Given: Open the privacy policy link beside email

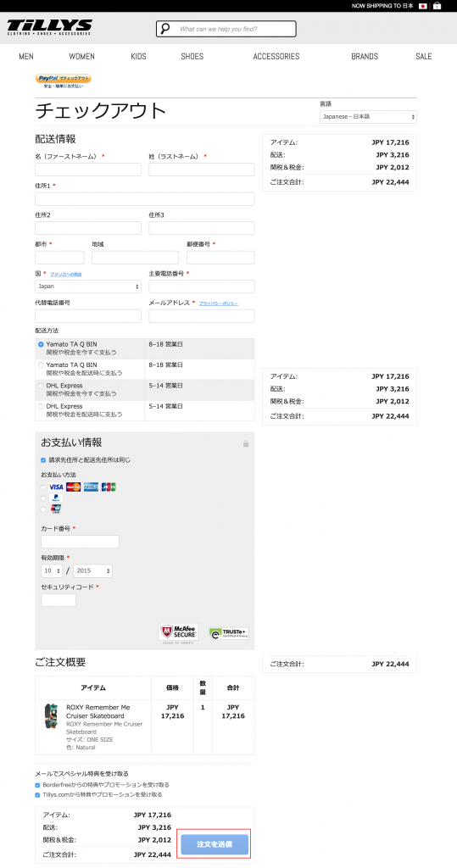Looking at the screenshot, I should click(x=219, y=303).
